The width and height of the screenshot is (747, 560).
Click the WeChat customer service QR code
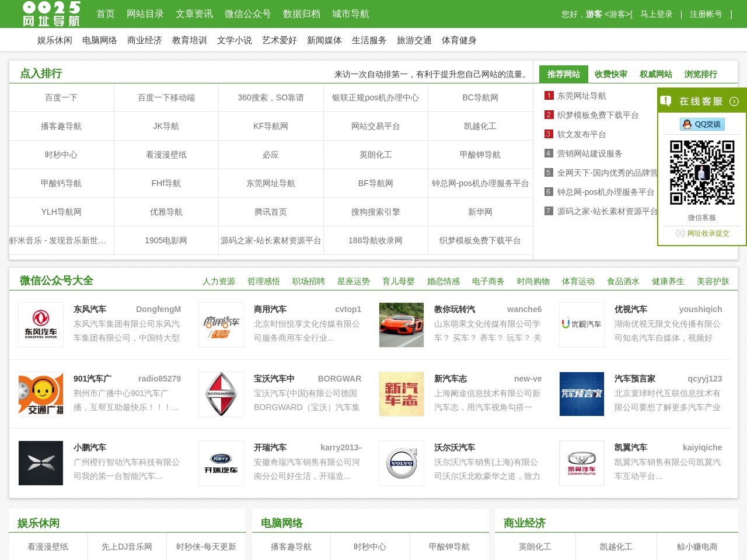(702, 172)
